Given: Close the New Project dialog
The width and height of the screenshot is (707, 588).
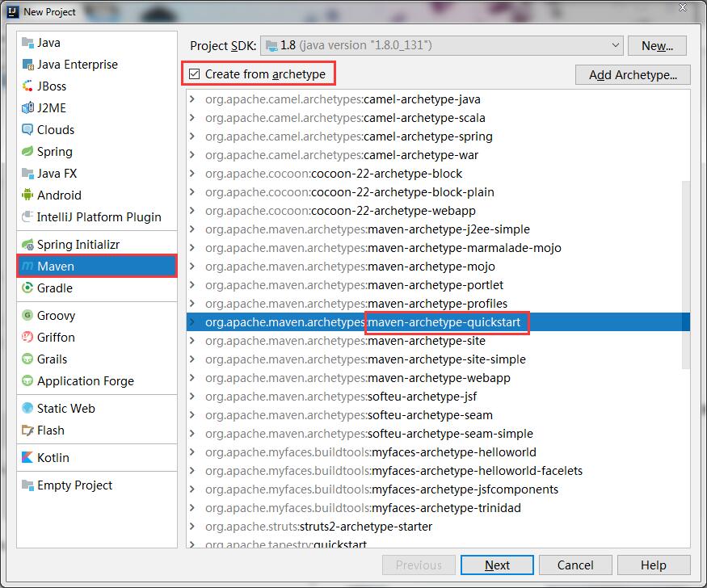Looking at the screenshot, I should [x=683, y=7].
